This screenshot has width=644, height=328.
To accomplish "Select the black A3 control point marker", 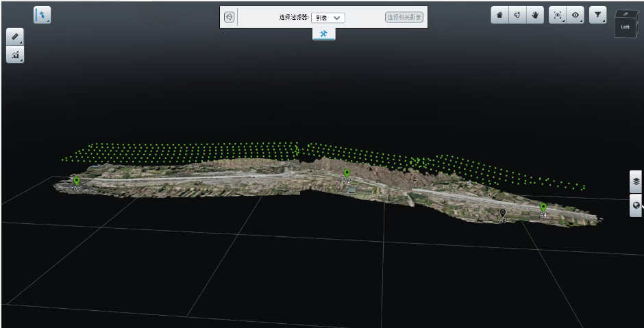I will [x=503, y=214].
